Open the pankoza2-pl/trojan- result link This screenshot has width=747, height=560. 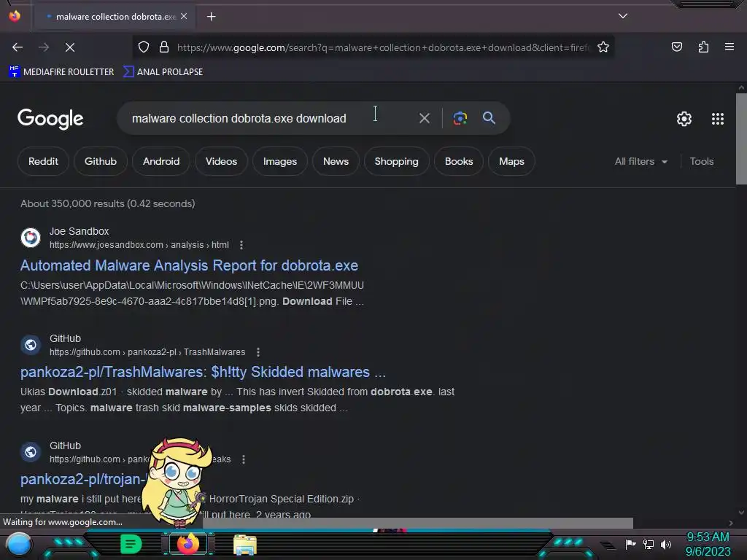[83, 479]
